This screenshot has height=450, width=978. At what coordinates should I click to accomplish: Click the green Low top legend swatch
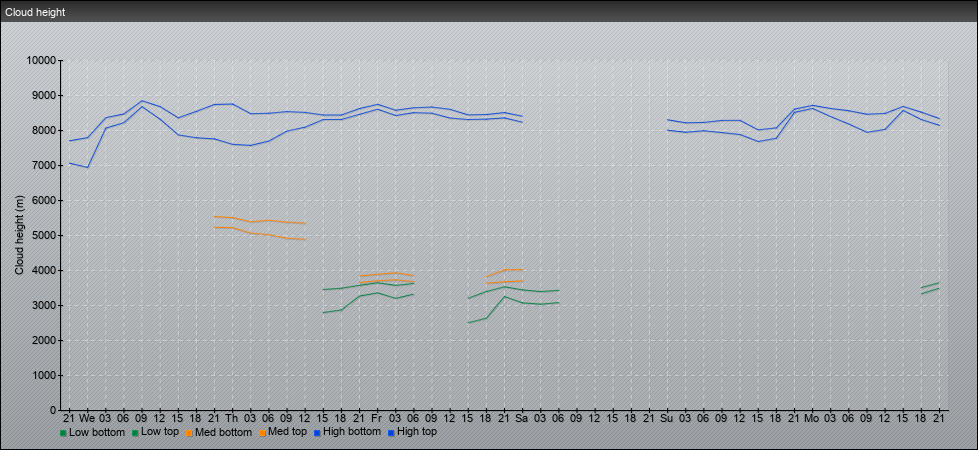pos(136,433)
